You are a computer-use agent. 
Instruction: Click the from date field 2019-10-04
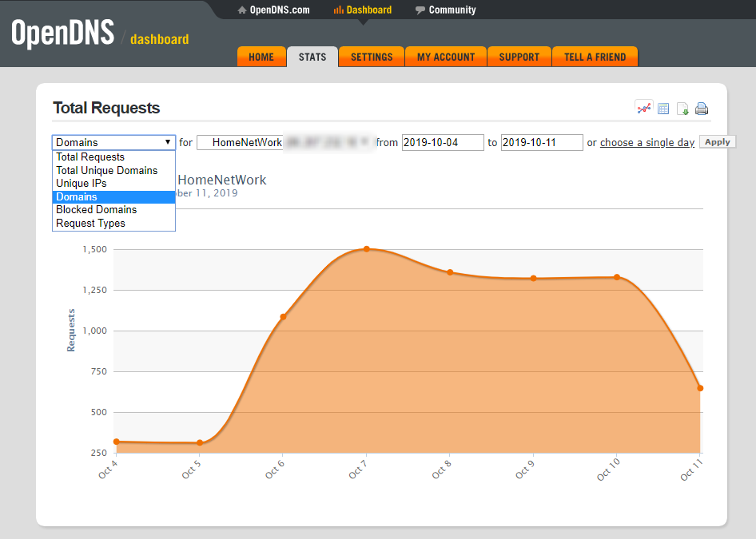point(443,143)
